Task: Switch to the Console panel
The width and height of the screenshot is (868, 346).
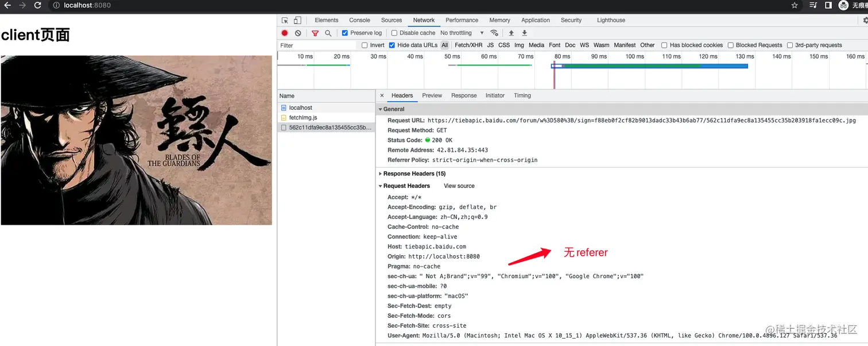Action: (x=360, y=20)
